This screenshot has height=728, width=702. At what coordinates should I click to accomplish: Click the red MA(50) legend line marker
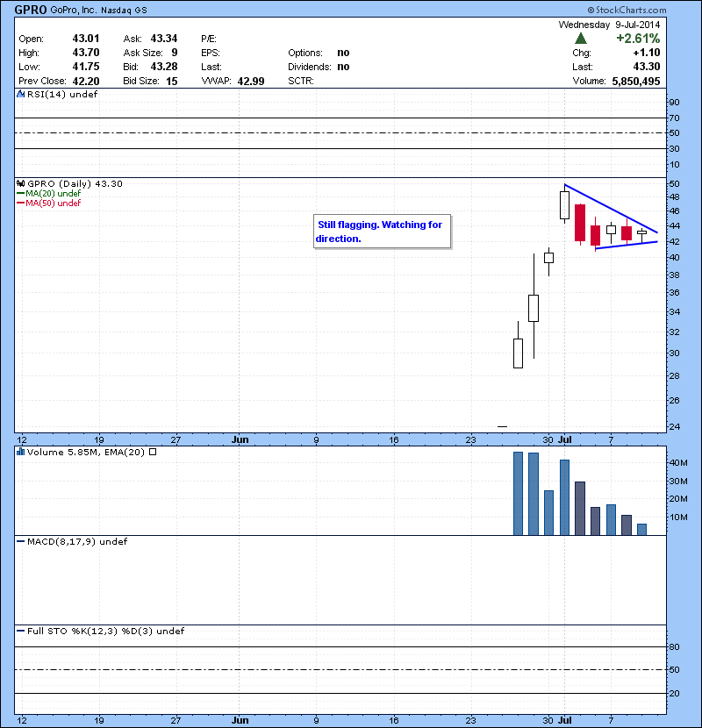pyautogui.click(x=20, y=203)
